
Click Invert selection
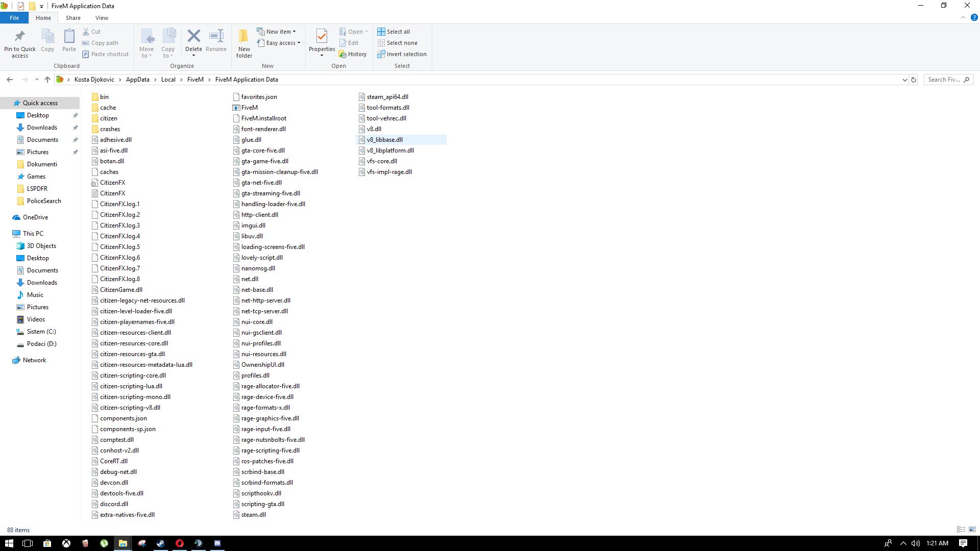tap(402, 54)
